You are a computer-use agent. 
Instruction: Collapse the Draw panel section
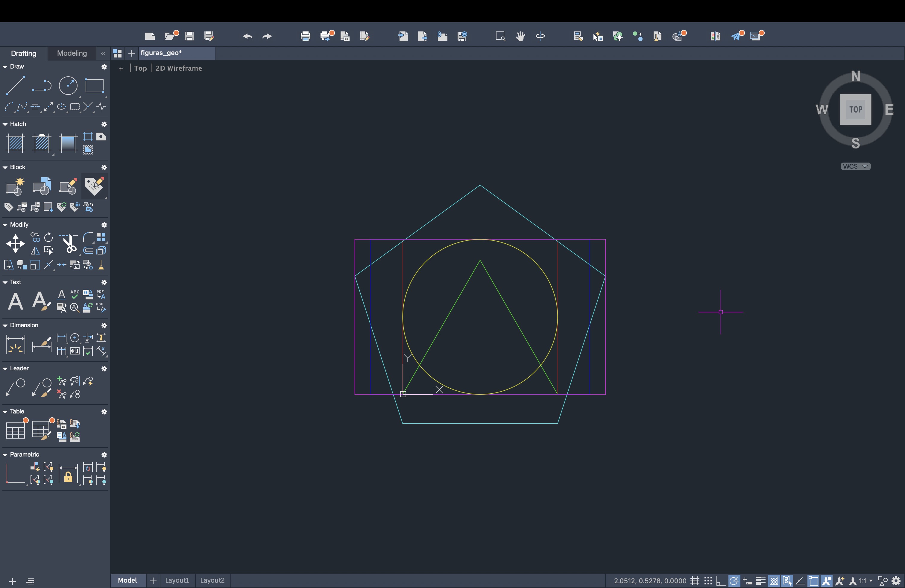tap(5, 66)
